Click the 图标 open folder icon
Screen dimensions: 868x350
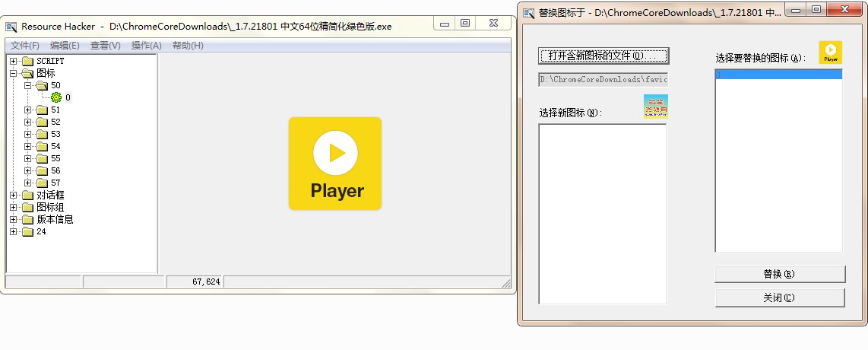pos(27,73)
